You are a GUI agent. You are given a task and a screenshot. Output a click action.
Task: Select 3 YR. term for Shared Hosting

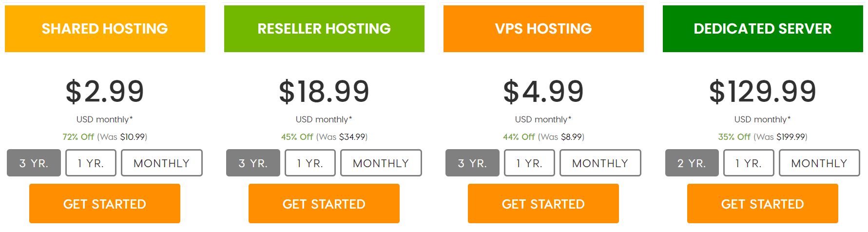click(x=34, y=163)
